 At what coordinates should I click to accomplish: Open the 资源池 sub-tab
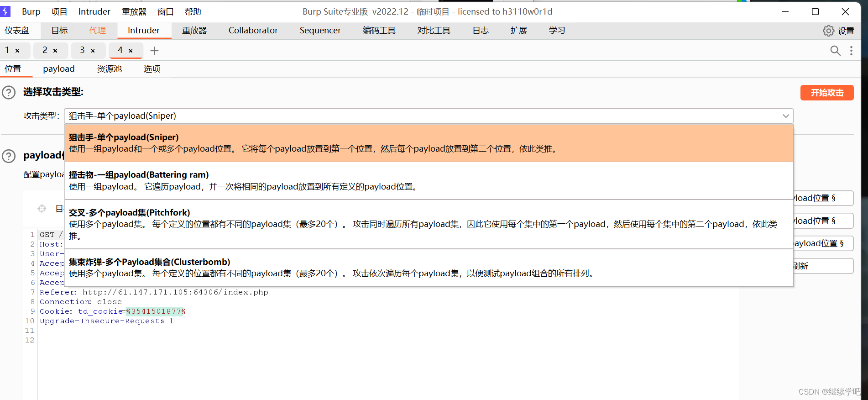click(x=110, y=69)
